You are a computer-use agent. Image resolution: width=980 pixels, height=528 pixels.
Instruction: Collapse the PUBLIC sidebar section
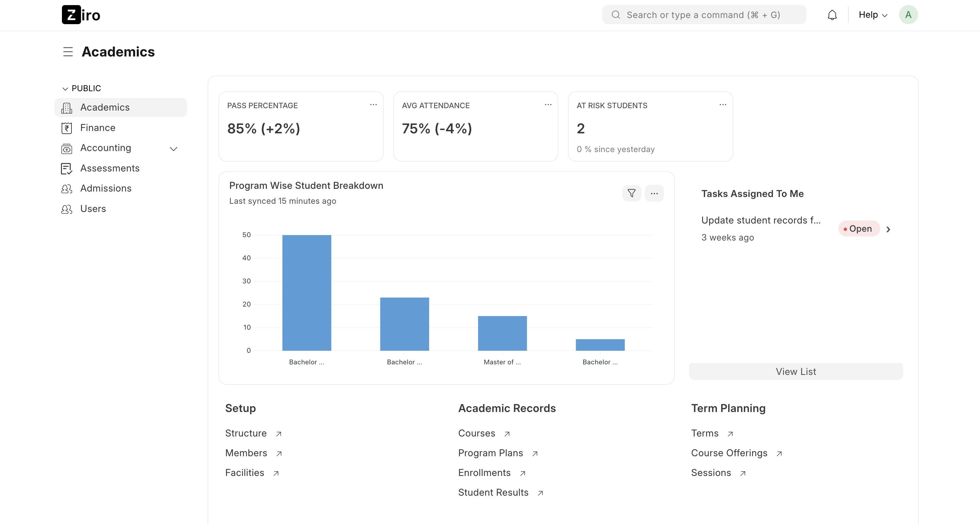(x=65, y=89)
